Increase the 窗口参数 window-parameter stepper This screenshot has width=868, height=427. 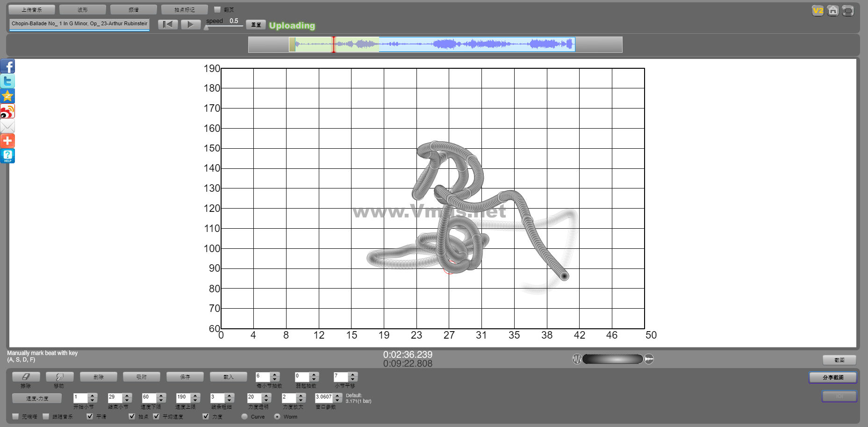click(x=337, y=395)
